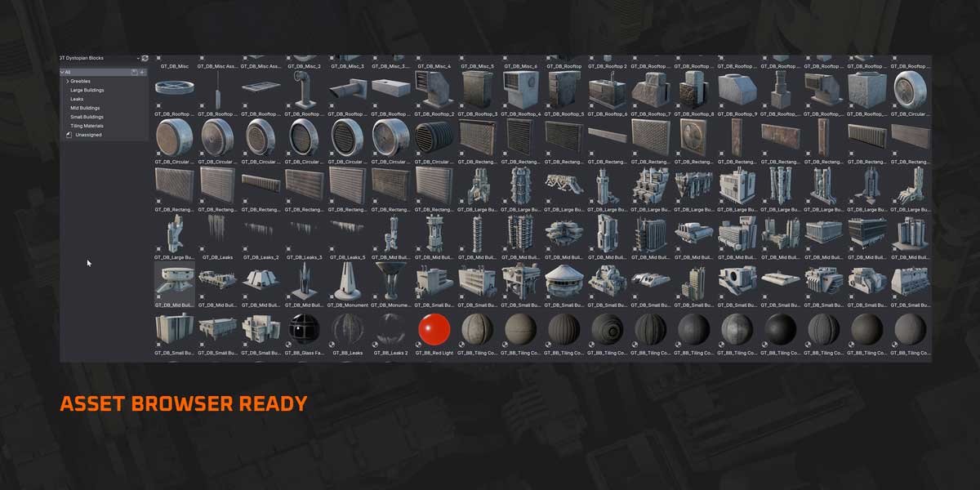Collapse the All catalogs tree
980x490 pixels.
(62, 72)
